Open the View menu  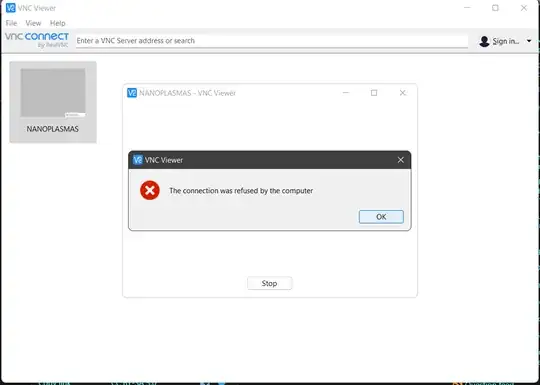pos(33,23)
